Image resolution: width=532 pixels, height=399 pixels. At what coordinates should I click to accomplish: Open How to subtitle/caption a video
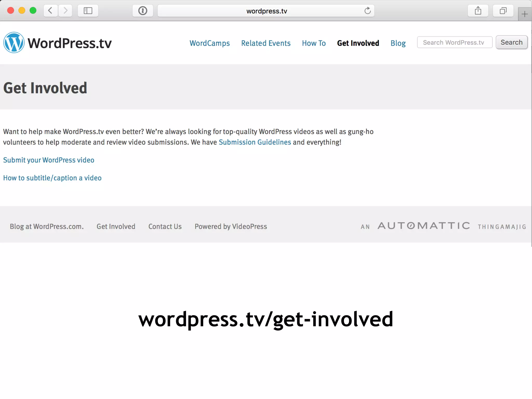click(x=52, y=178)
